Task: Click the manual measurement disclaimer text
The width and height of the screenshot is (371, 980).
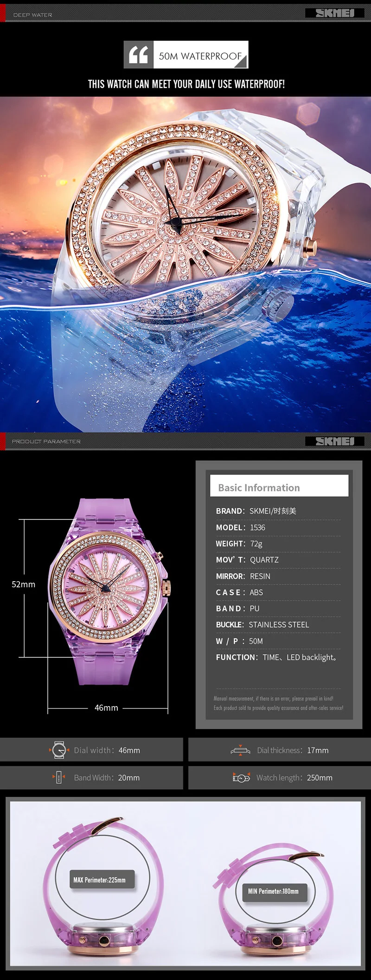Action: click(278, 703)
